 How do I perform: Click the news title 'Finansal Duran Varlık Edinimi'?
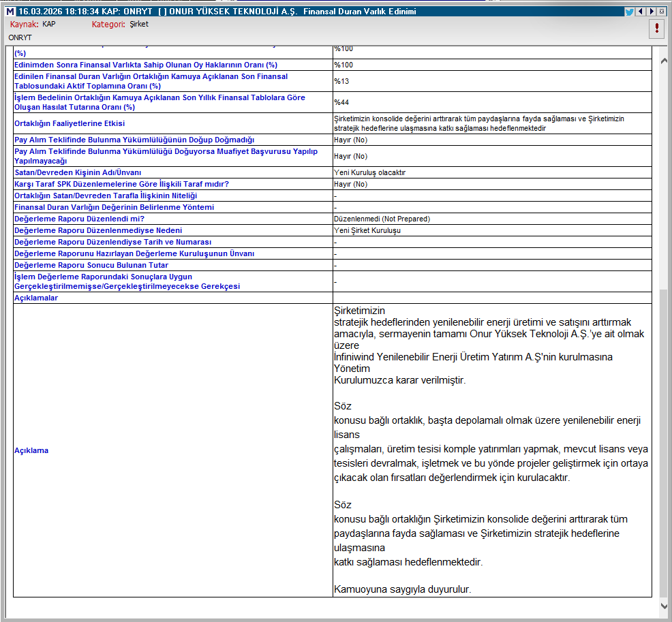[x=360, y=12]
